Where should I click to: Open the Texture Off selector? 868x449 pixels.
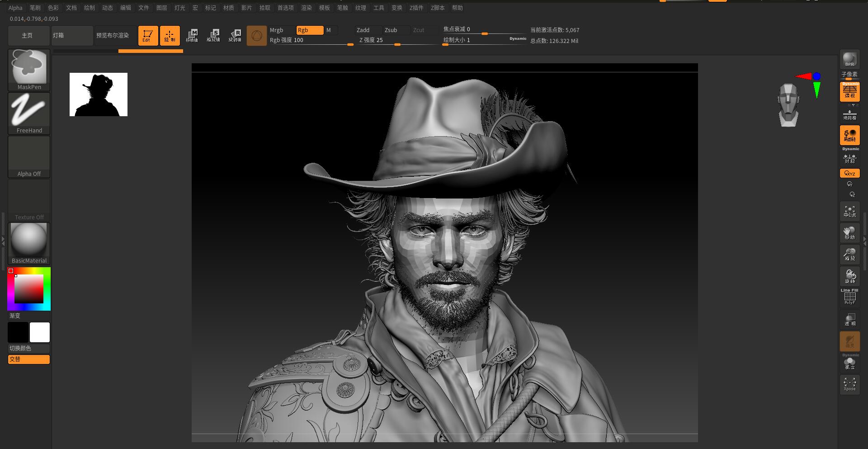click(29, 200)
